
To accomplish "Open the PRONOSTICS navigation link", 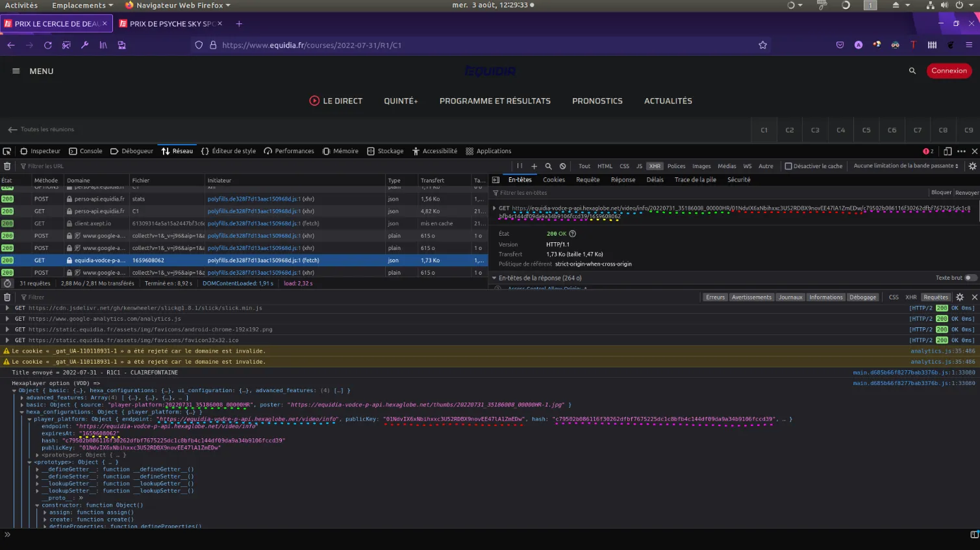I will coord(597,101).
